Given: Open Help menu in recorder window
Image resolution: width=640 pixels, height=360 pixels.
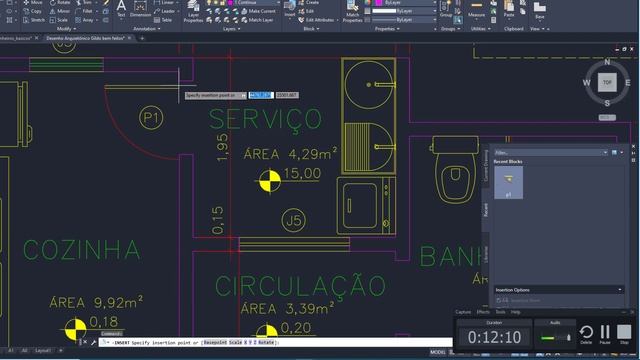Looking at the screenshot, I should [x=516, y=312].
